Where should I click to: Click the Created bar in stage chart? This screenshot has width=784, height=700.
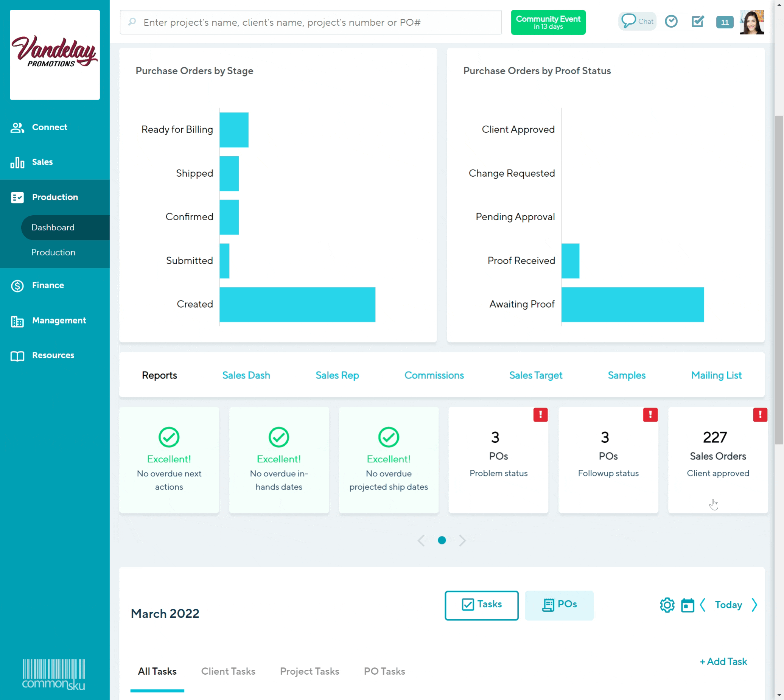point(297,304)
